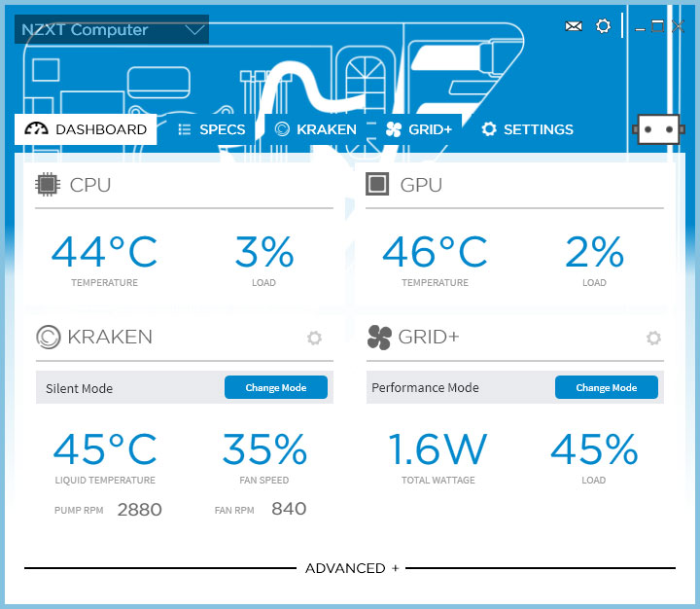Click the Kraken fan speed 35% value
This screenshot has width=700, height=609.
pos(264,449)
